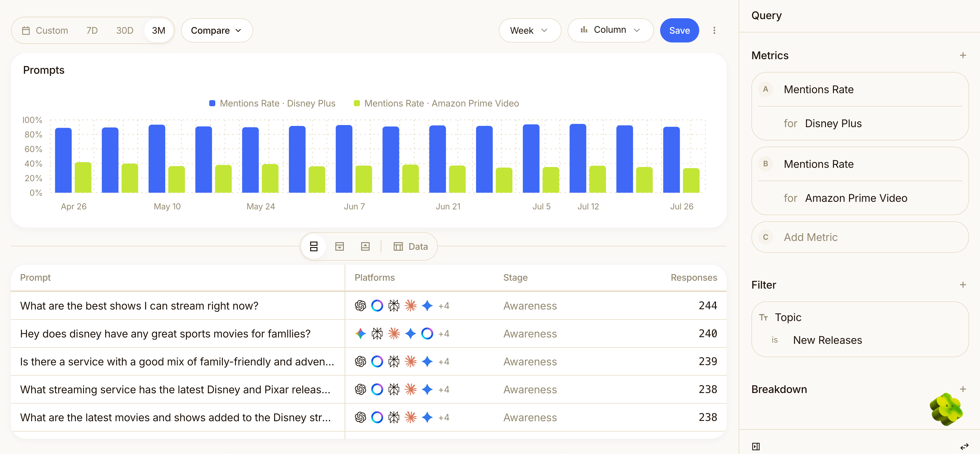Open the Compare dropdown
Screen dimensions: 980x454
pyautogui.click(x=216, y=30)
